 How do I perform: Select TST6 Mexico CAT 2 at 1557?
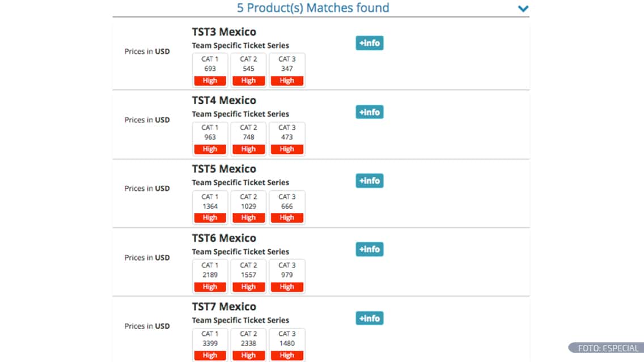tap(248, 276)
